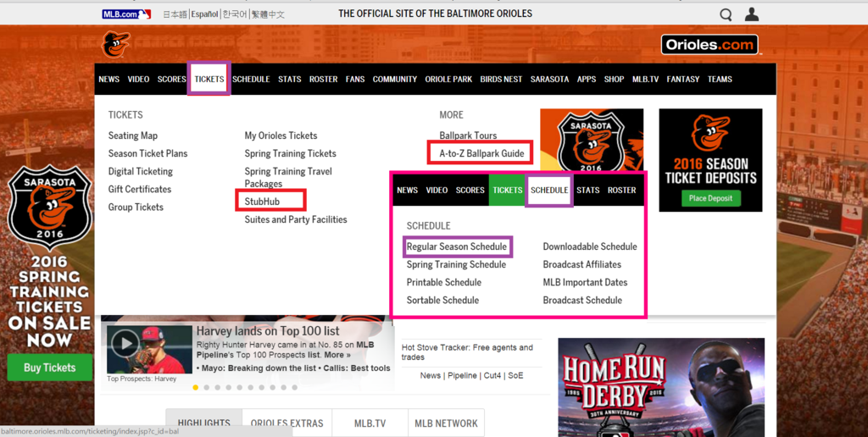The image size is (868, 437).
Task: Open A-to-Z Ballpark Guide
Action: 481,153
